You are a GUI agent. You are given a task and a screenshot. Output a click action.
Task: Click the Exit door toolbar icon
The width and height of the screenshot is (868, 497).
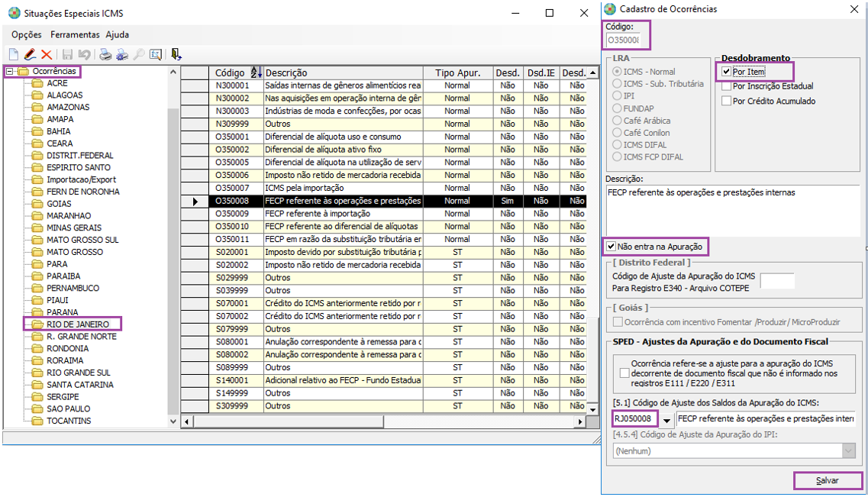[176, 54]
